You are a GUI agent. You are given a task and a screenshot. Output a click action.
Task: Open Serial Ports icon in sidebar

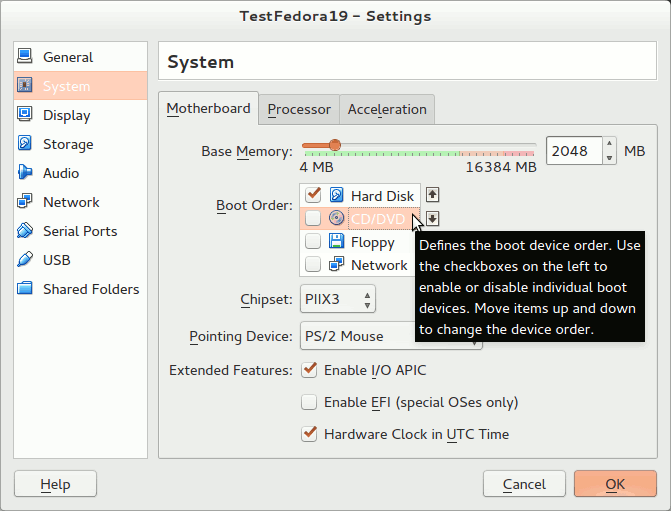pos(25,231)
